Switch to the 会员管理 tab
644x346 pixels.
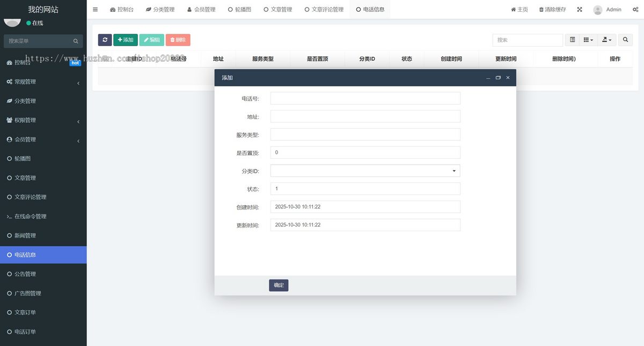coord(201,9)
